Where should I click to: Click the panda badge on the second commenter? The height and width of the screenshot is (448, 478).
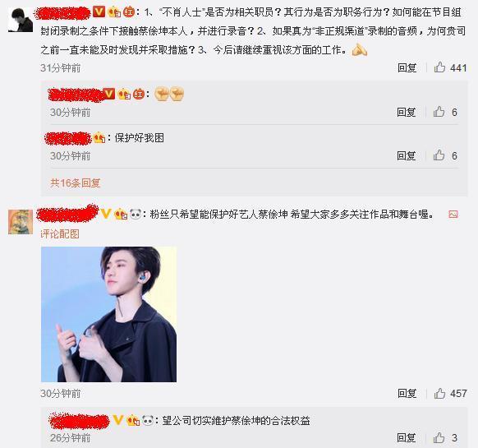[136, 214]
